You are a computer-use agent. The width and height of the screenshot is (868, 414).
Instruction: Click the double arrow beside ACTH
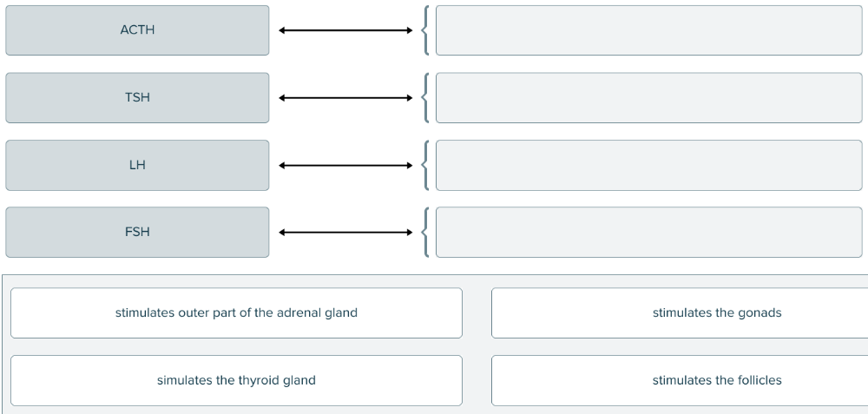[345, 31]
